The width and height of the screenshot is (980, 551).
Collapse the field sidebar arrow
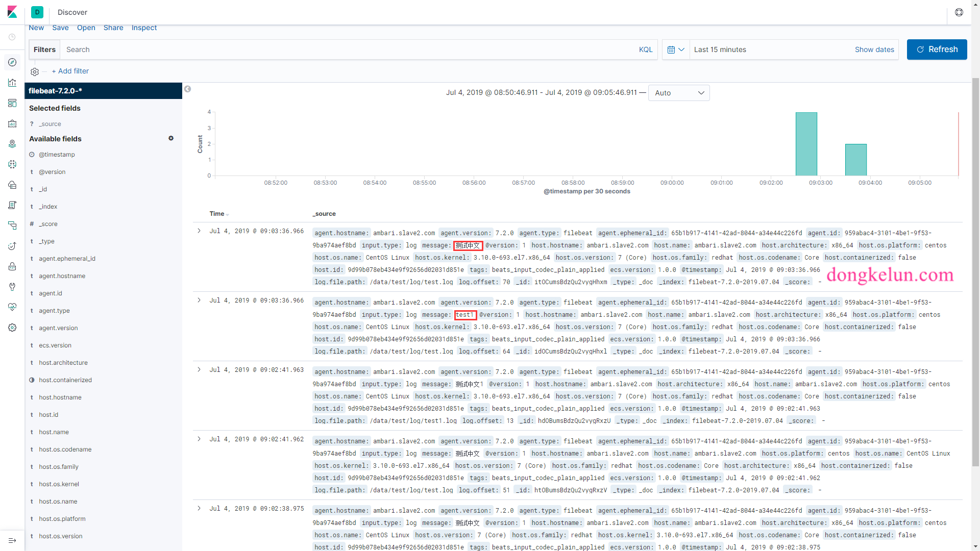pyautogui.click(x=187, y=89)
